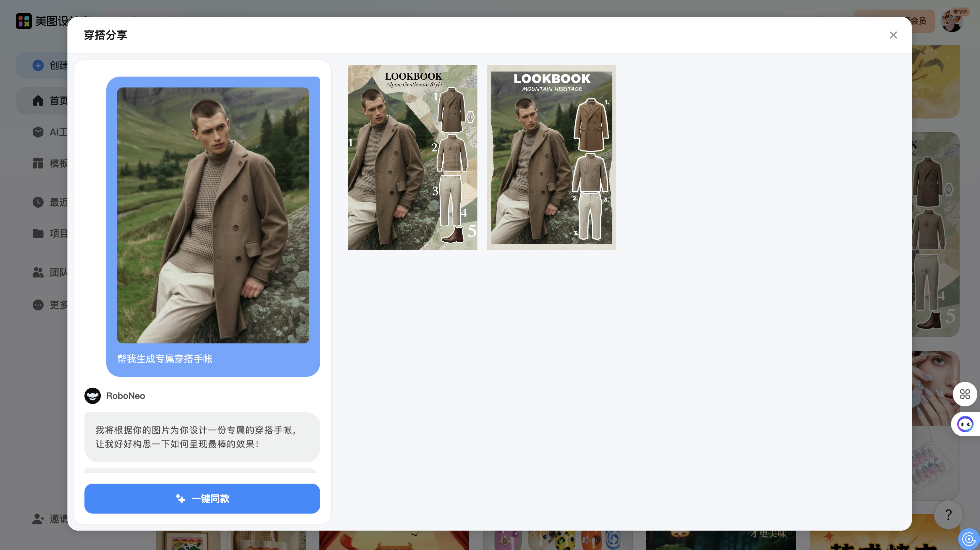Click the 帮我生成专属穿搭手帐 prompt text
Screen dimensions: 980x550
(165, 359)
